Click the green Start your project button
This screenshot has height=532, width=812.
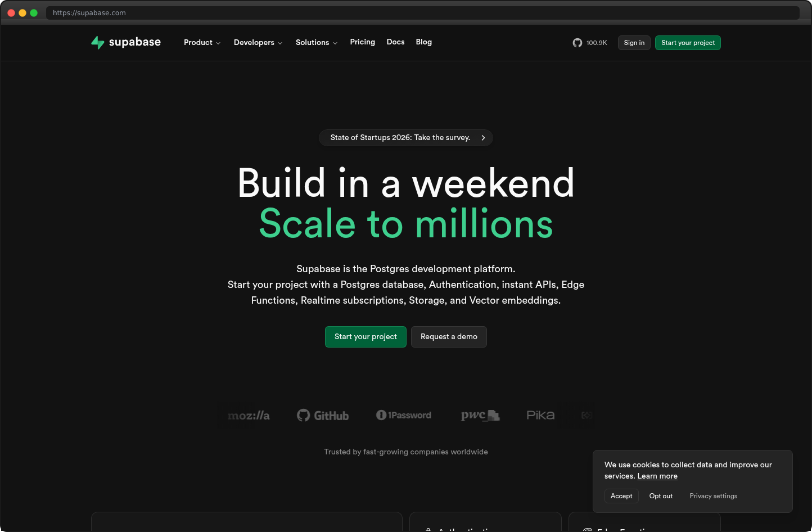pyautogui.click(x=366, y=336)
